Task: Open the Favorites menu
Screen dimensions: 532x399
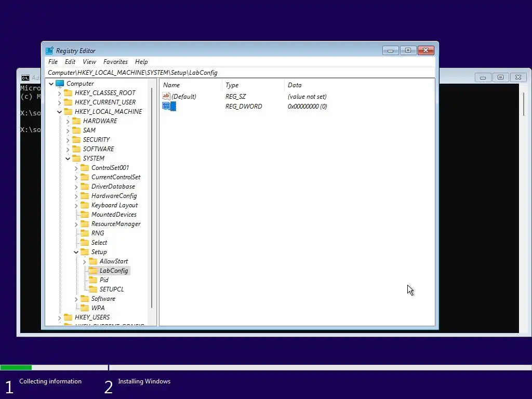Action: click(x=115, y=62)
